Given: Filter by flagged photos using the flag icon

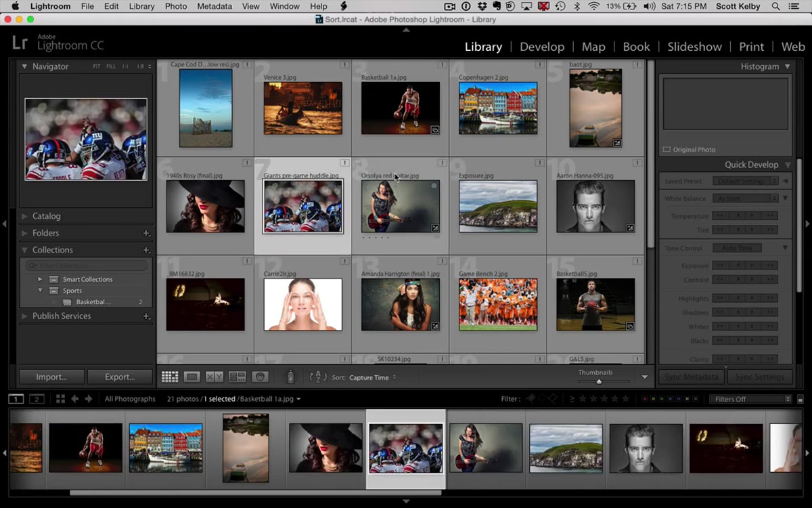Looking at the screenshot, I should (x=531, y=399).
